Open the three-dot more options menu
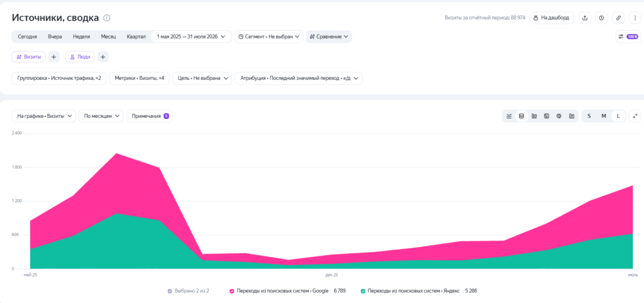Image resolution: width=644 pixels, height=303 pixels. click(635, 18)
